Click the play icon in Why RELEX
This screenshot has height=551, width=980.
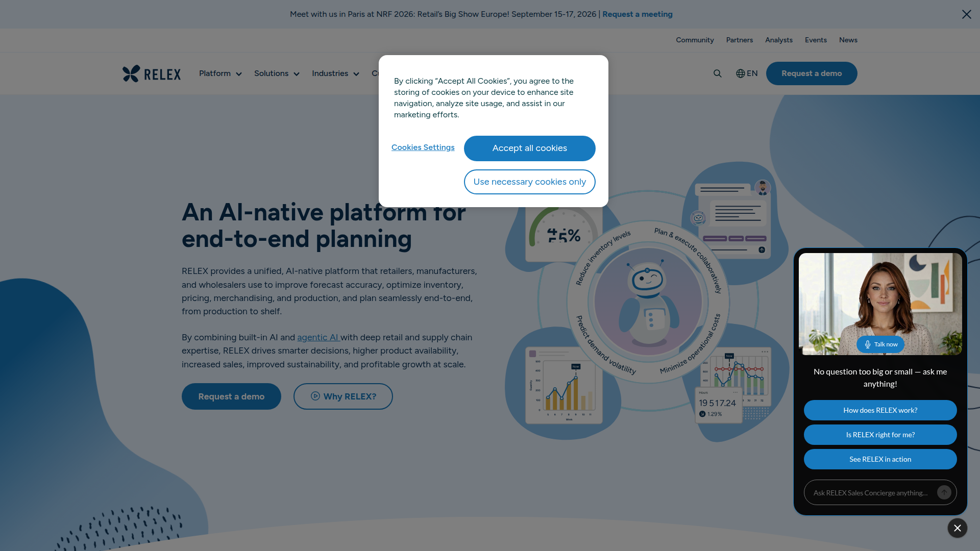(315, 396)
